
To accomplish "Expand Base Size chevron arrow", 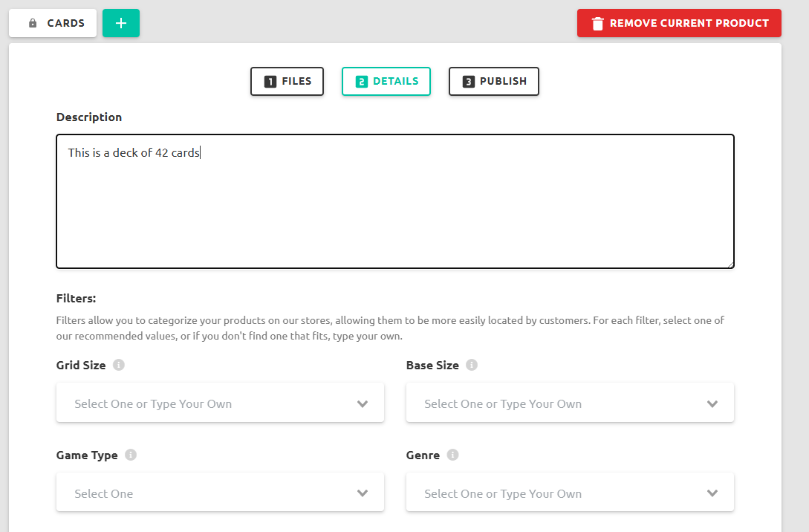I will (x=712, y=404).
